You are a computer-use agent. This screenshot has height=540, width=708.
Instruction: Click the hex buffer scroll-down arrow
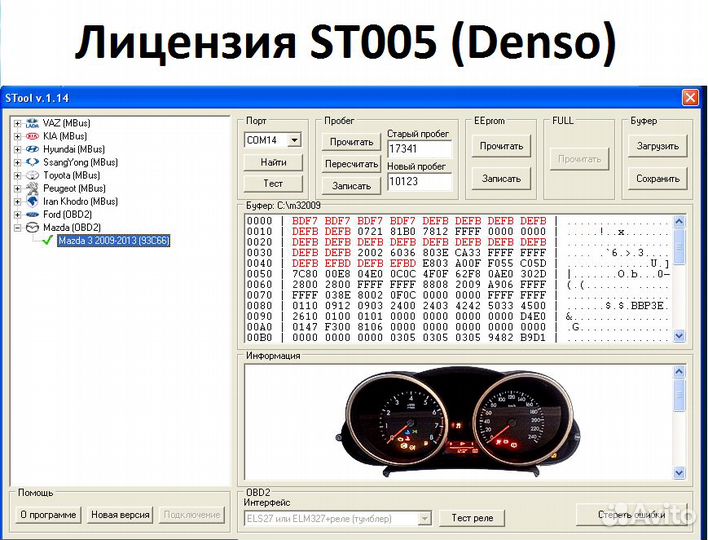pyautogui.click(x=679, y=336)
